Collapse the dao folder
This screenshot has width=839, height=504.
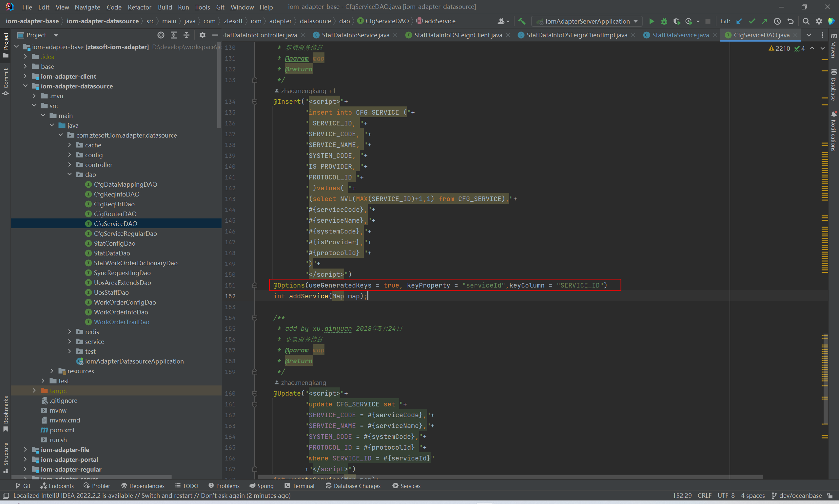coord(69,174)
